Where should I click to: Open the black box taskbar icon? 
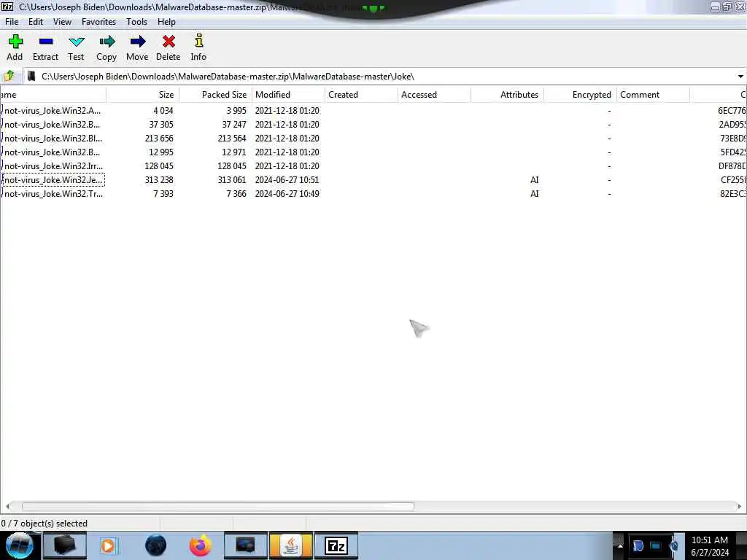click(65, 545)
